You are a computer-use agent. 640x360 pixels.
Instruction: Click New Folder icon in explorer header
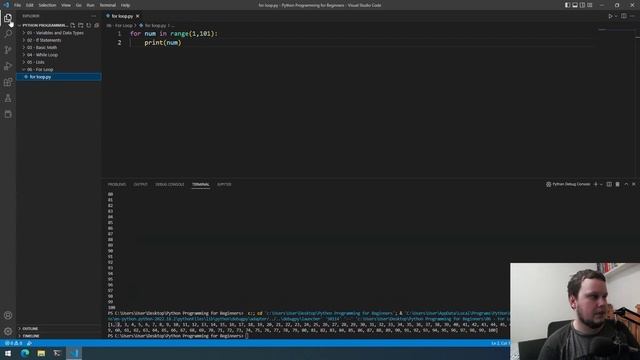coord(81,25)
